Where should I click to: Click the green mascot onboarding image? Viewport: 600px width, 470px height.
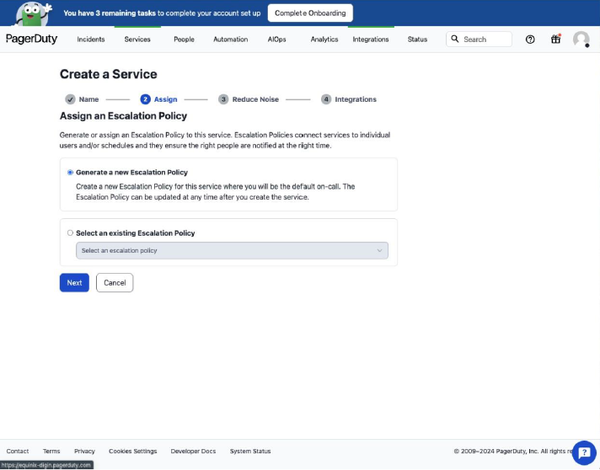[32, 14]
